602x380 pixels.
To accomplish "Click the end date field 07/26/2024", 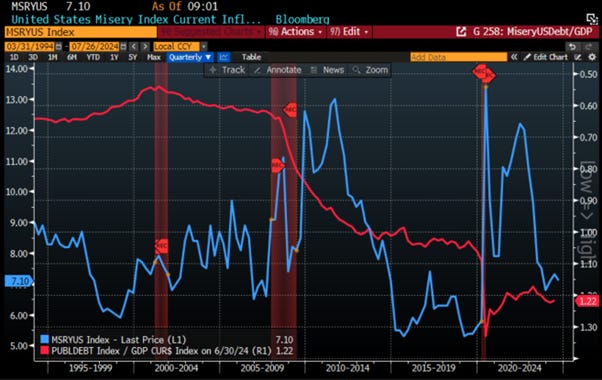I will [x=94, y=46].
